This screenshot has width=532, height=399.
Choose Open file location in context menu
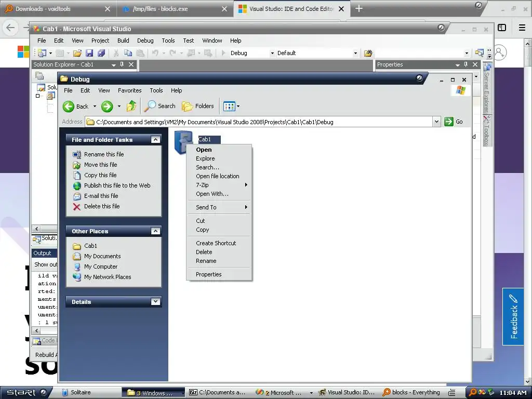[x=219, y=176]
